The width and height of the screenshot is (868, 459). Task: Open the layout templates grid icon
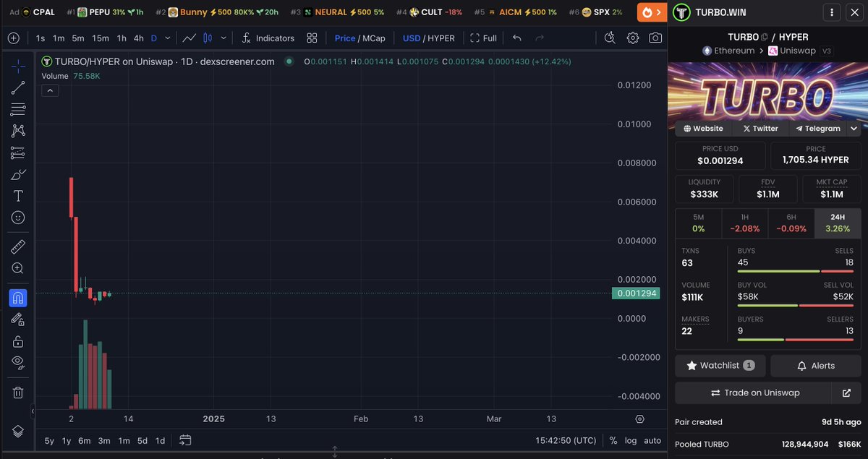pos(312,38)
